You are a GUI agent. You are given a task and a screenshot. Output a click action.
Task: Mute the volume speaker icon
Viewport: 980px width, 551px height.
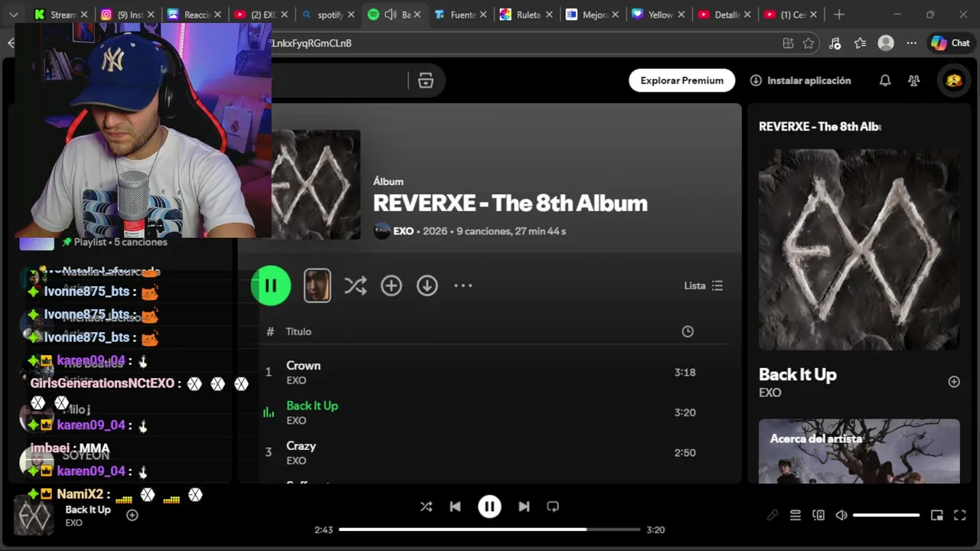tap(841, 515)
